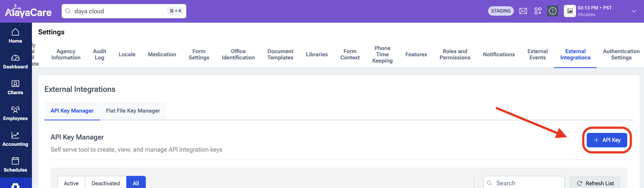Expand the user account chevron
The width and height of the screenshot is (644, 188).
click(x=634, y=11)
